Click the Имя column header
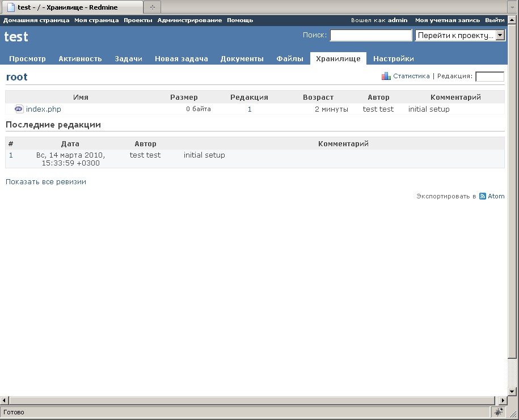 coord(81,97)
